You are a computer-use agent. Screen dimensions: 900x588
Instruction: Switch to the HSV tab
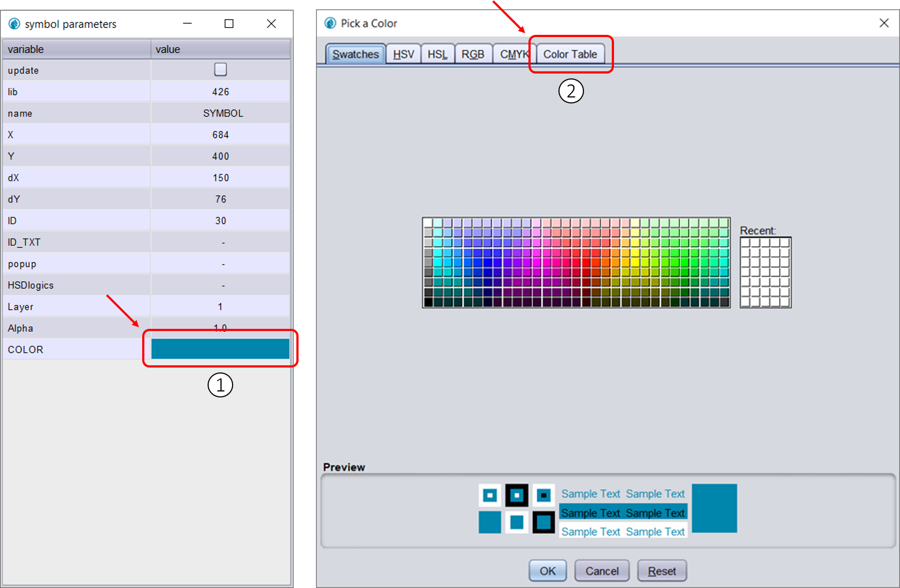click(403, 53)
